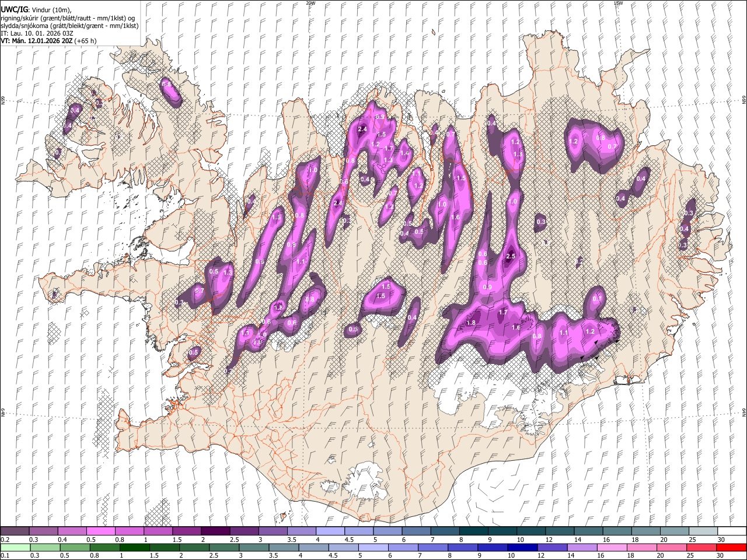
Task: Pick the lavender 14–16 rain scale swatch
Action: pos(582,547)
